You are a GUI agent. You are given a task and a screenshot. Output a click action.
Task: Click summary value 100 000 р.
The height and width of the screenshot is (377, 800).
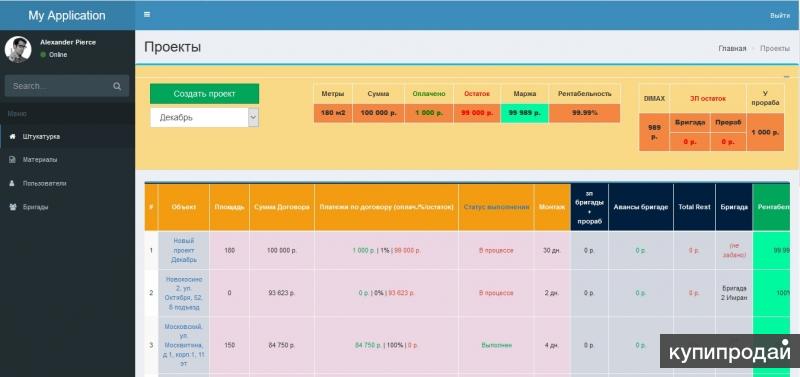click(x=378, y=113)
